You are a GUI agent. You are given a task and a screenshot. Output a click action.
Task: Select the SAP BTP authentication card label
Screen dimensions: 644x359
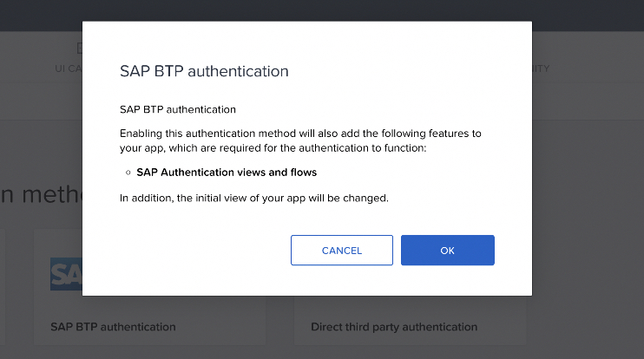pyautogui.click(x=113, y=327)
